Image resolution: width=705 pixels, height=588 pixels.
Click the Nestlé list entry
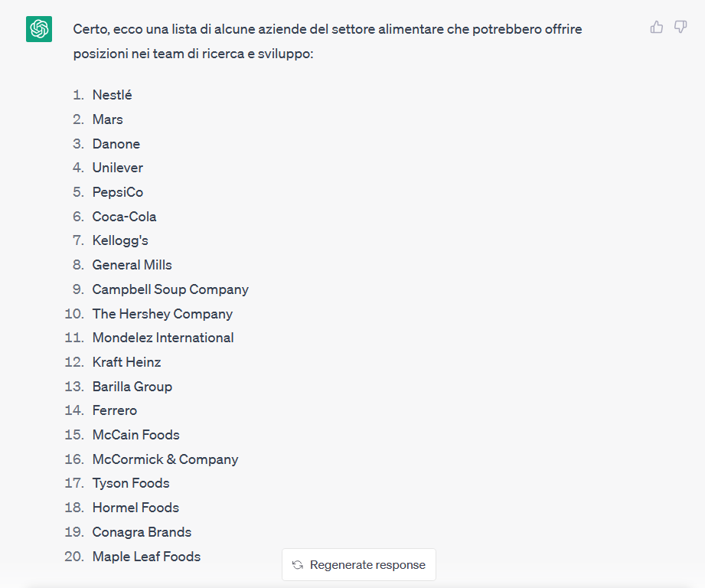[112, 95]
